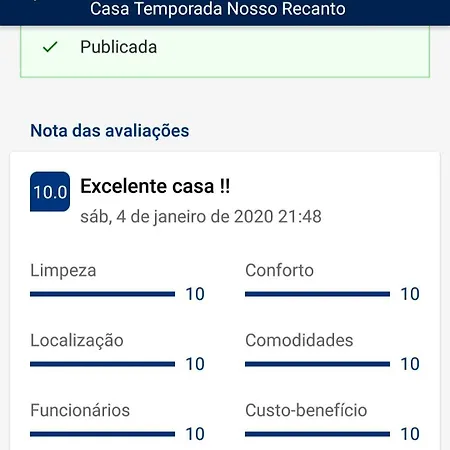Image resolution: width=450 pixels, height=450 pixels.
Task: Select the Comodidades label
Action: click(x=299, y=340)
